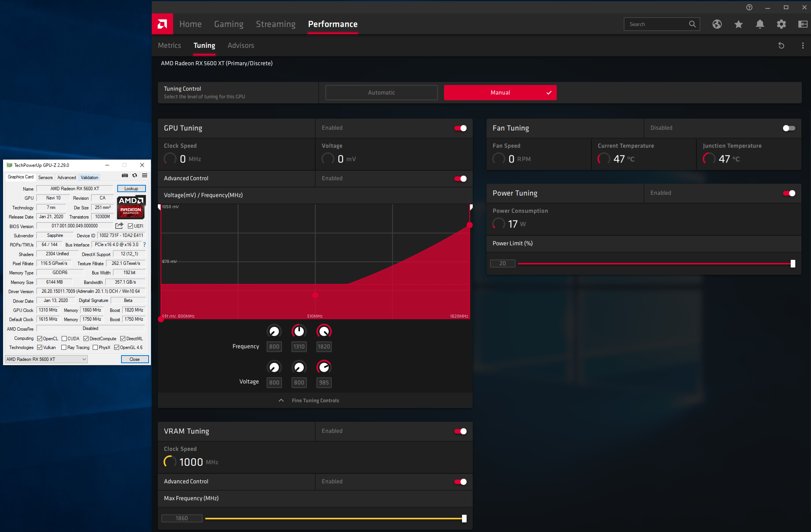Click the VRAM Max Frequency field showing 1860
This screenshot has width=811, height=532.
click(x=182, y=518)
